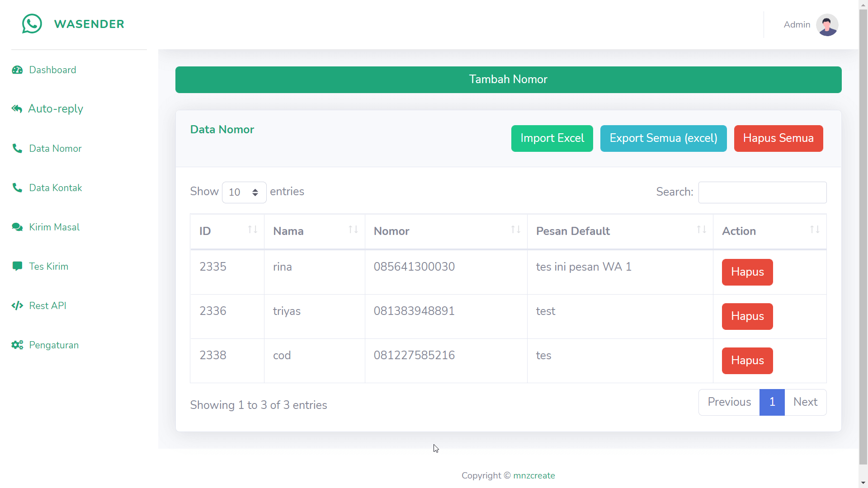
Task: Click the Dashboard gauge icon
Action: tap(17, 70)
